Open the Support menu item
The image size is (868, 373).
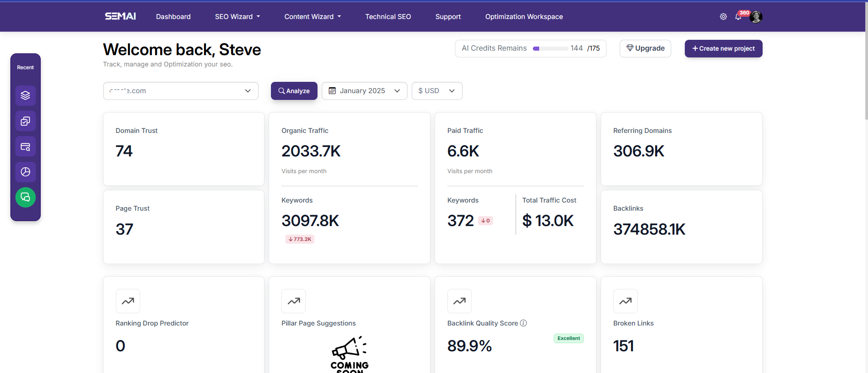point(448,17)
